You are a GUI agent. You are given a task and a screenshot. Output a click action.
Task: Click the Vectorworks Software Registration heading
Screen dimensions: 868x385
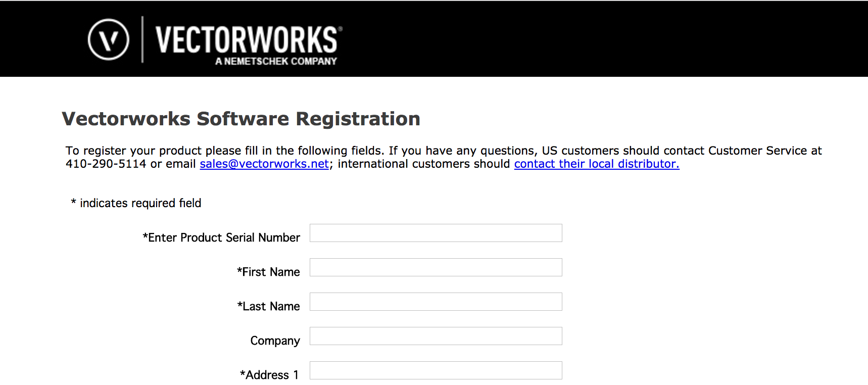click(x=241, y=119)
